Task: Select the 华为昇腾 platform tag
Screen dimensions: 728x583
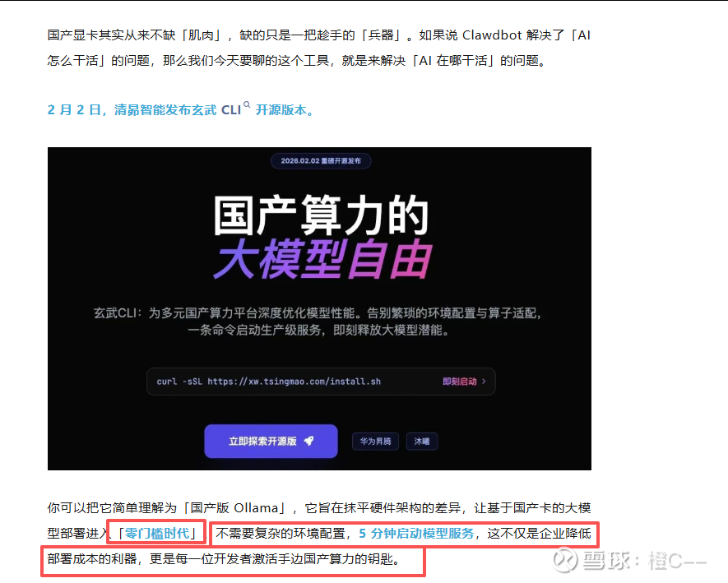Action: (x=375, y=442)
